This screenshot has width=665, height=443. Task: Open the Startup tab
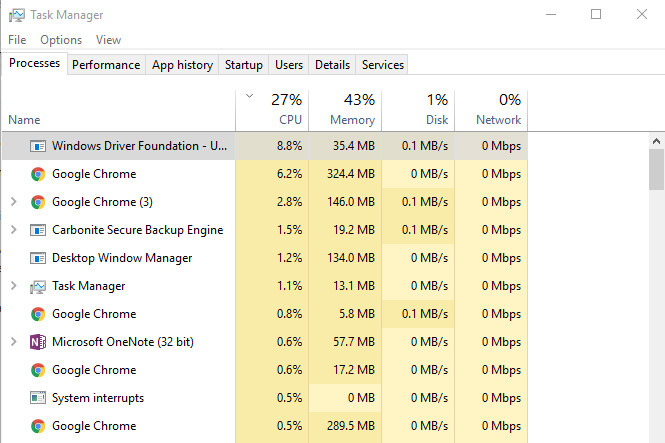pyautogui.click(x=243, y=65)
